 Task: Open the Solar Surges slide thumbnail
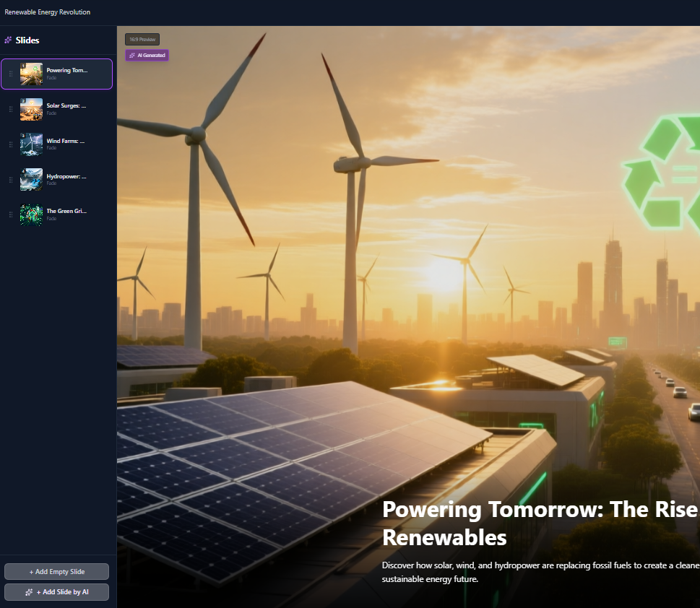coord(31,109)
